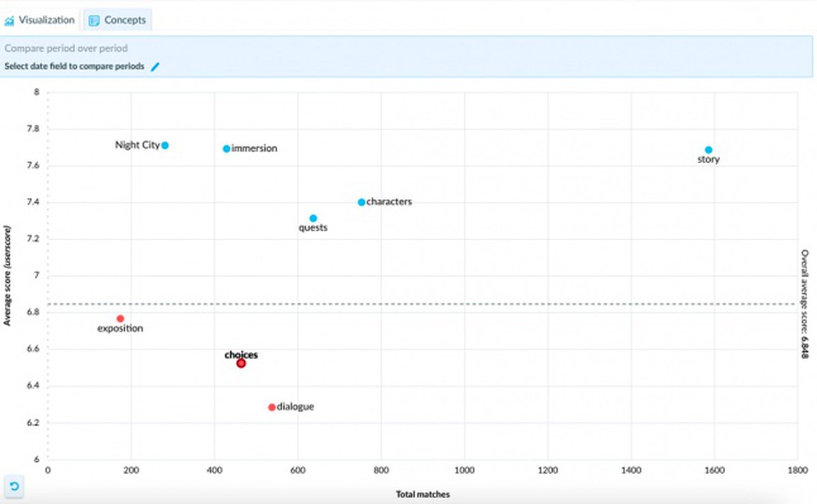This screenshot has height=504, width=817.
Task: Click the Visualization tab chart icon
Action: coord(10,20)
